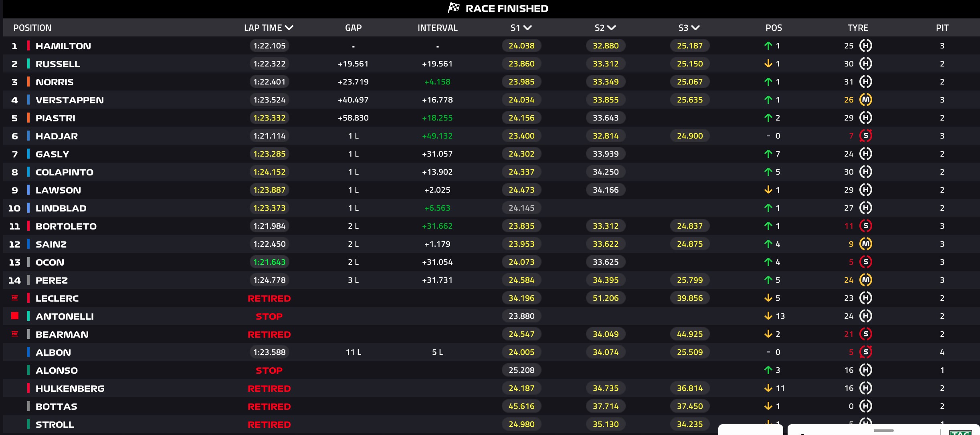Click Gasly's hard tyre icon
Viewport: 980px width, 435px height.
click(x=866, y=154)
